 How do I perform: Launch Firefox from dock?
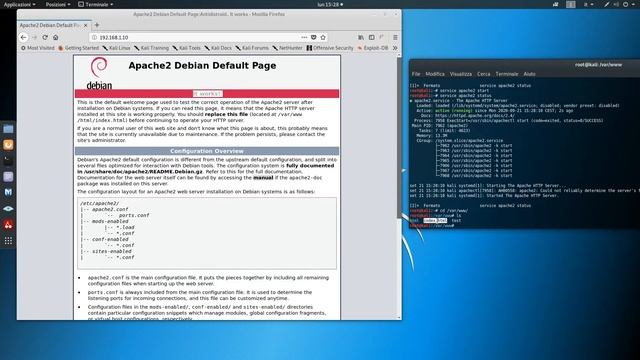(x=8, y=145)
